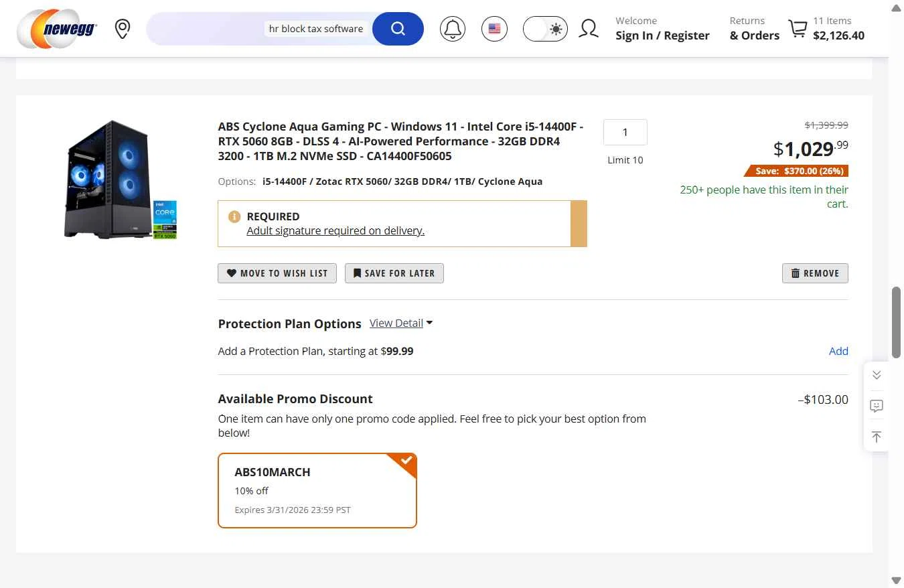Click Add protection plan link
Image resolution: width=904 pixels, height=588 pixels.
pyautogui.click(x=838, y=351)
